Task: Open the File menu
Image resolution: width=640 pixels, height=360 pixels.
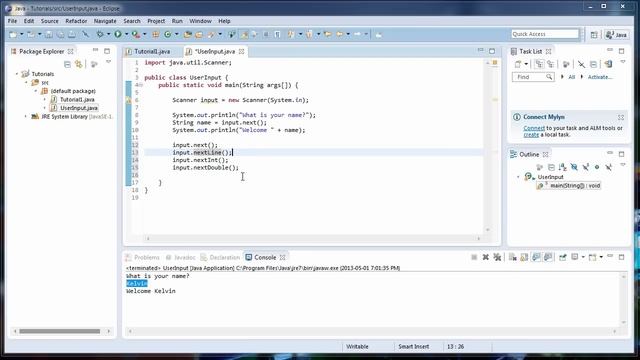Action: 12,21
